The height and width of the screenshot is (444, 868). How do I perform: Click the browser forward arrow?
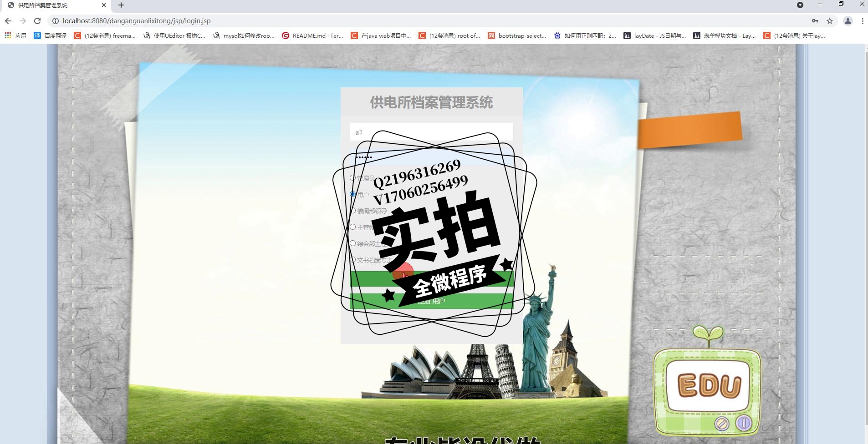pyautogui.click(x=22, y=21)
